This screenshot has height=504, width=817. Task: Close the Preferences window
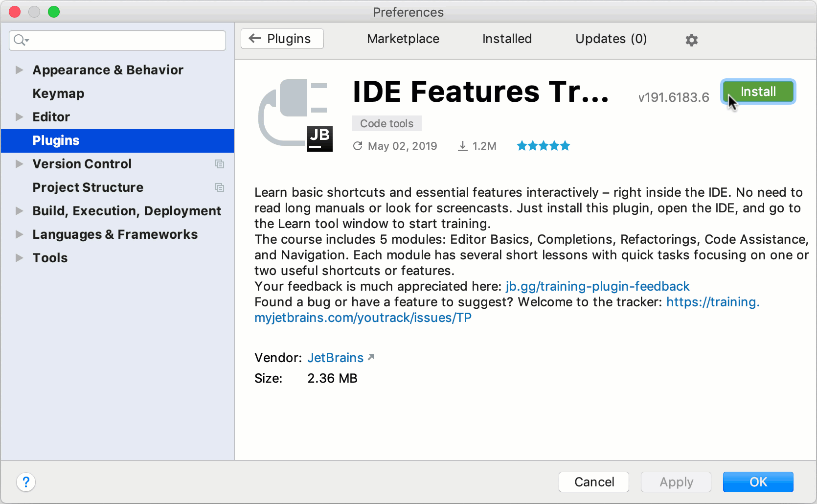[x=15, y=12]
